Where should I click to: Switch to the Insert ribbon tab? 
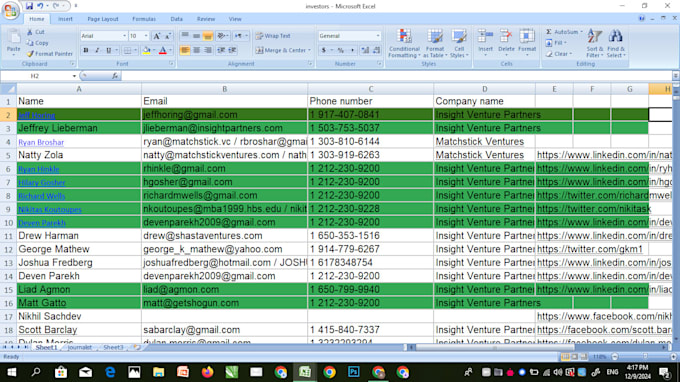tap(65, 19)
